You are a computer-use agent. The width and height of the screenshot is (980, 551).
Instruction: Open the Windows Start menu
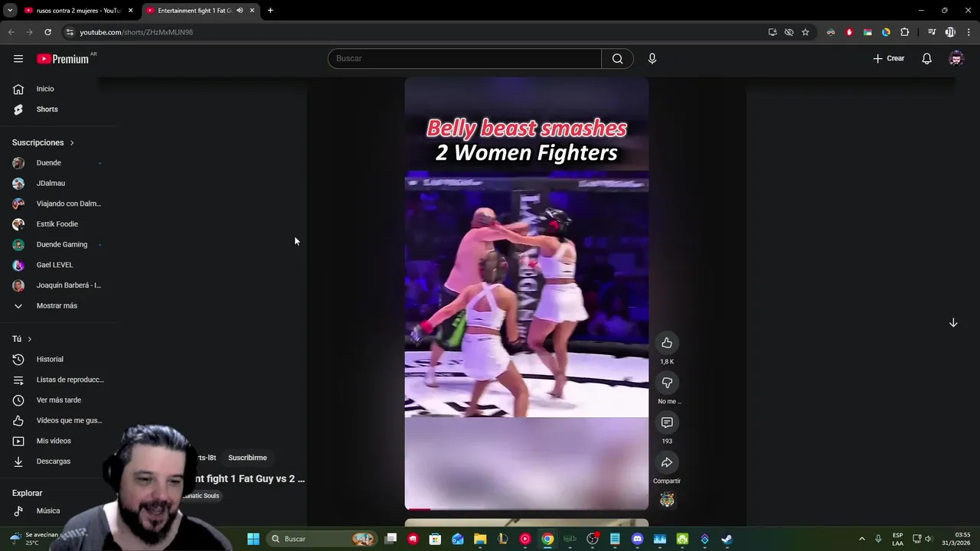pos(253,539)
